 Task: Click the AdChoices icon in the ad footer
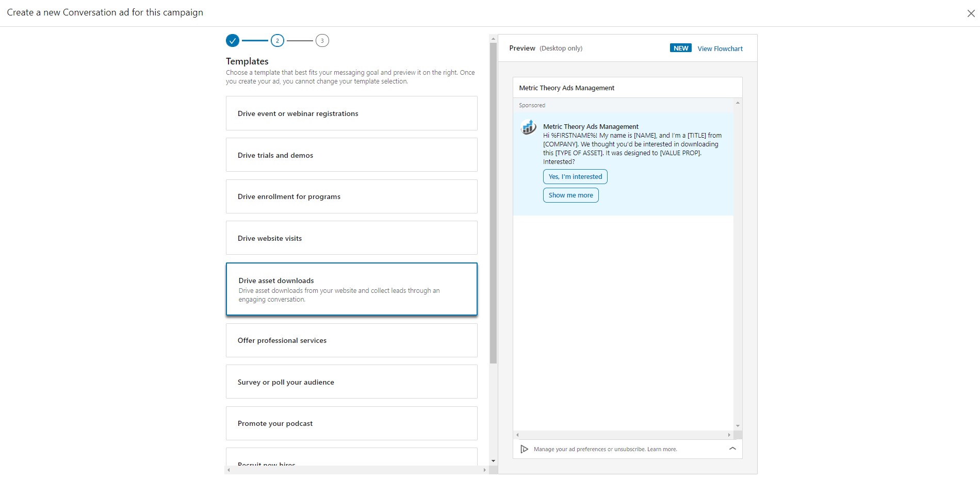click(x=524, y=449)
